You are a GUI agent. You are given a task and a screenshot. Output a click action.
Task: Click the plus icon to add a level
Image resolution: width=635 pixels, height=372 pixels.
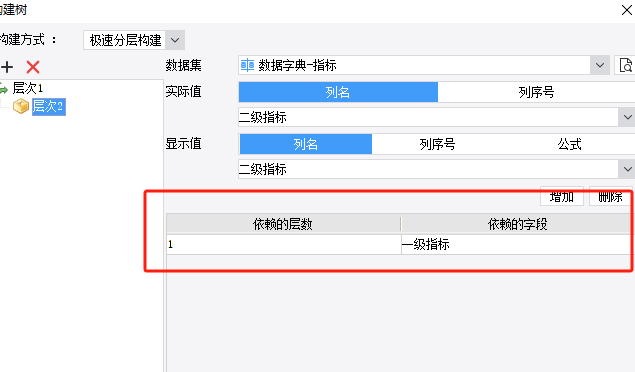7,67
